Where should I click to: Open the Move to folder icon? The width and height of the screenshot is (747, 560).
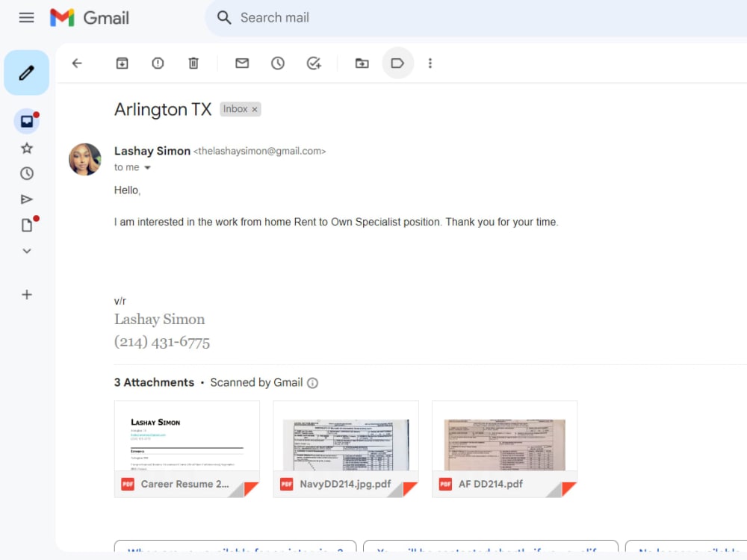pyautogui.click(x=362, y=63)
